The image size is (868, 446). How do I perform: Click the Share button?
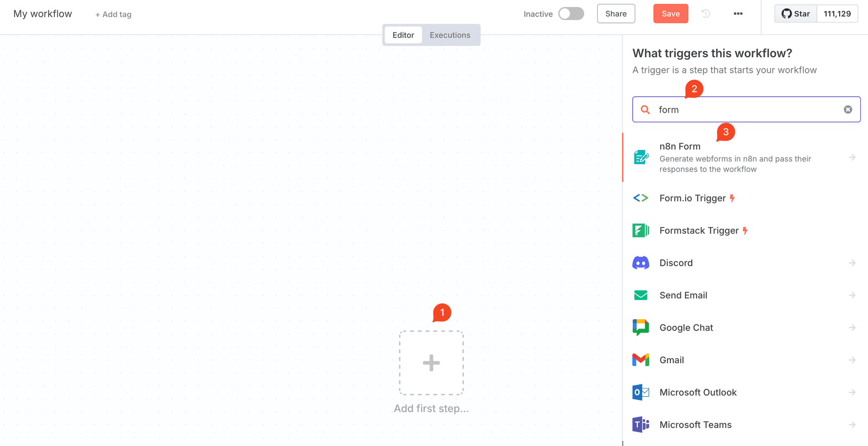pyautogui.click(x=616, y=14)
